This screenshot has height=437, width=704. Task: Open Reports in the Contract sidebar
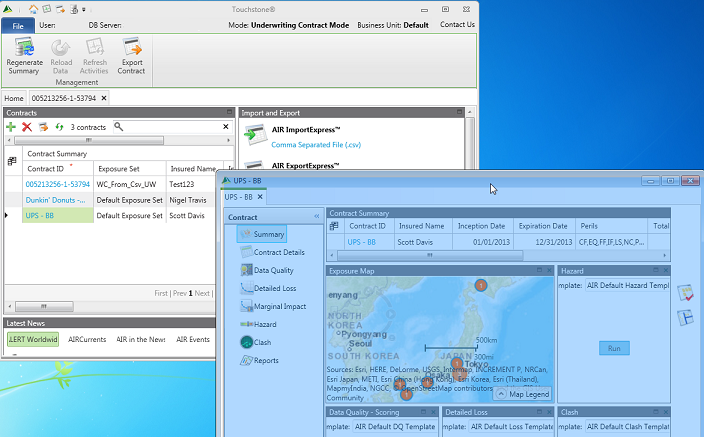pyautogui.click(x=265, y=360)
